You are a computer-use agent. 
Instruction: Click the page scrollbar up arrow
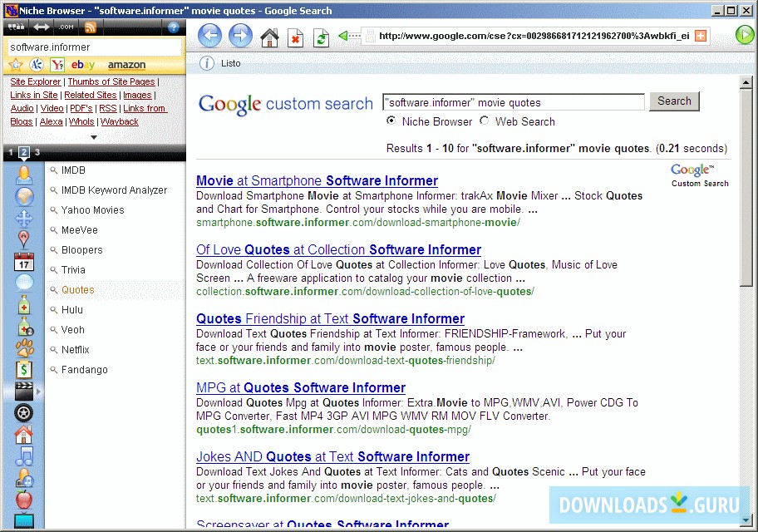(x=746, y=82)
